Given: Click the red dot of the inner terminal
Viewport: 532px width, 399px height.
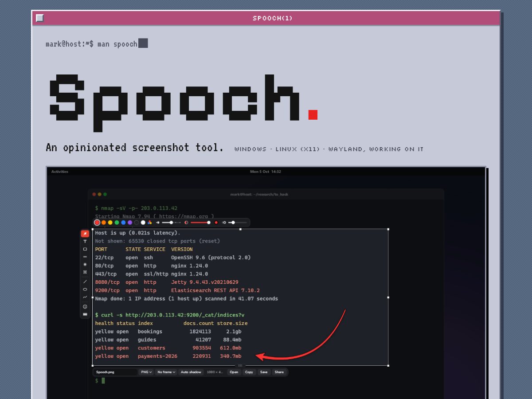Looking at the screenshot, I should click(x=94, y=194).
